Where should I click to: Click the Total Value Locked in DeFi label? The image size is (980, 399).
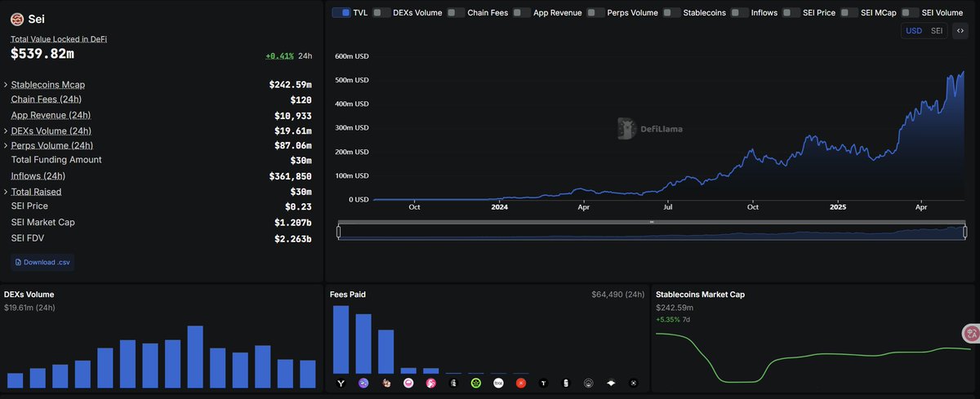point(59,39)
